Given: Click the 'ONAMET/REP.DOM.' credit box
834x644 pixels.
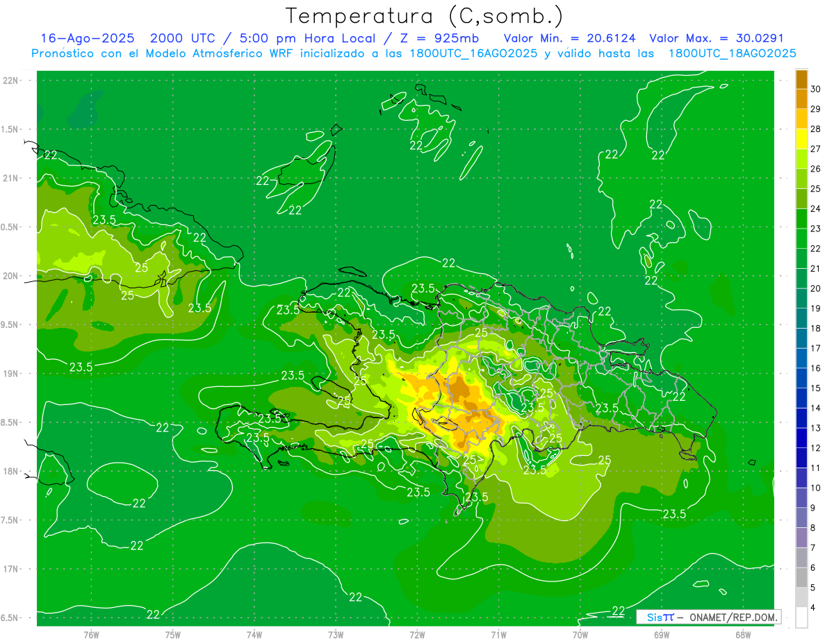Looking at the screenshot, I should [x=708, y=617].
